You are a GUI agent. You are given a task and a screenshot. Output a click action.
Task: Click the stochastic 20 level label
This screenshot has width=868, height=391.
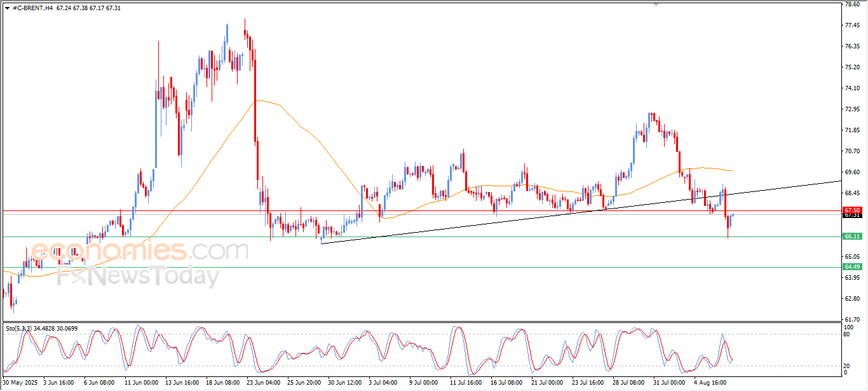tap(847, 366)
